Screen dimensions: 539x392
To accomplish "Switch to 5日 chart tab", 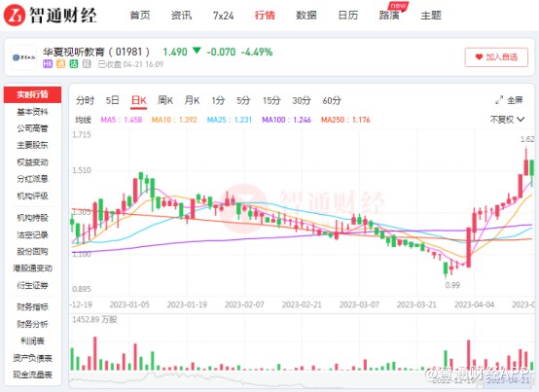I will point(112,100).
